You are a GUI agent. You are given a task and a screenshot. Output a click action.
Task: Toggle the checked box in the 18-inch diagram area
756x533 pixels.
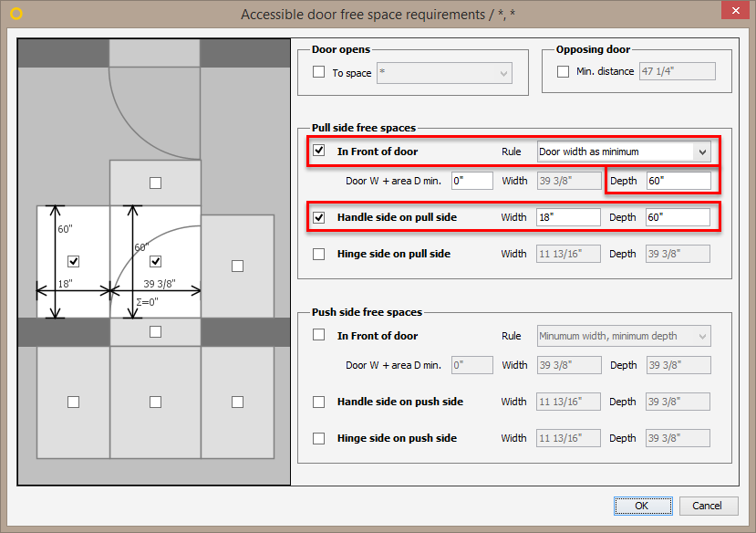73,261
